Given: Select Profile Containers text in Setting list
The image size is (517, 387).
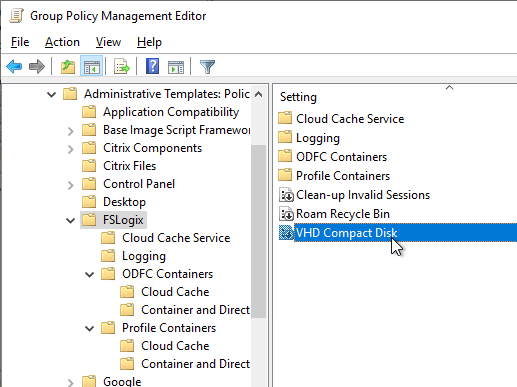Looking at the screenshot, I should (343, 176).
